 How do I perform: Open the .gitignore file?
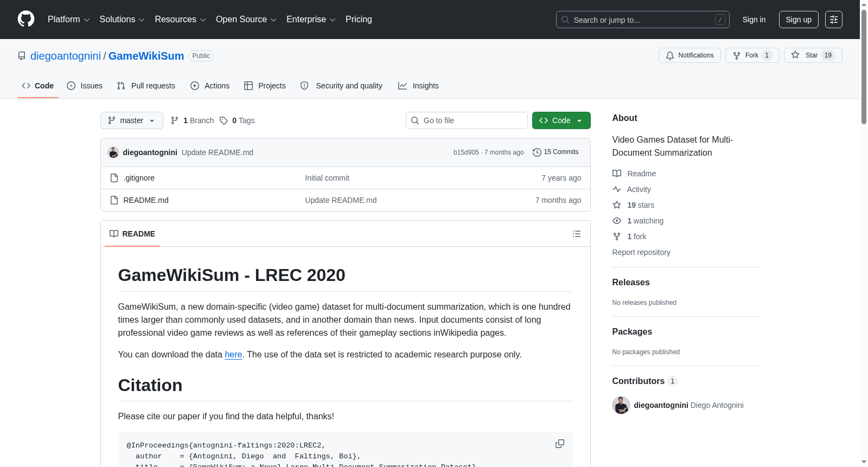point(139,178)
